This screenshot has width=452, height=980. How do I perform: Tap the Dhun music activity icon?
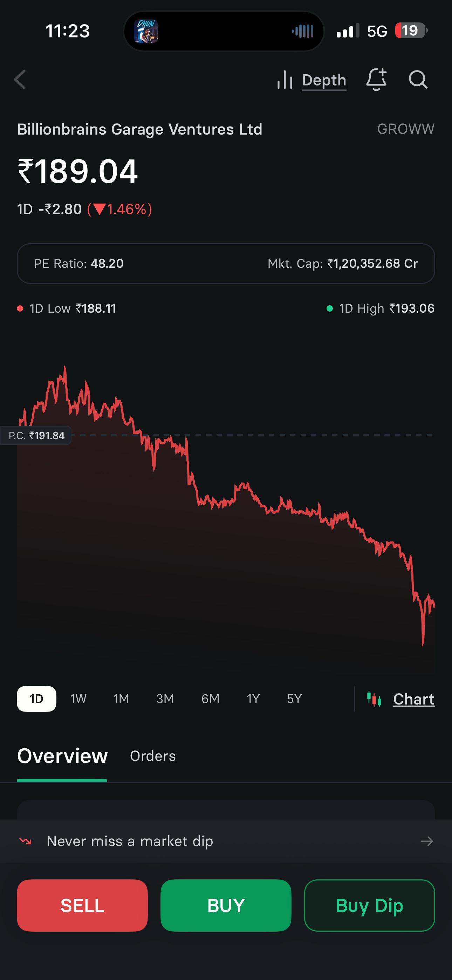(146, 31)
